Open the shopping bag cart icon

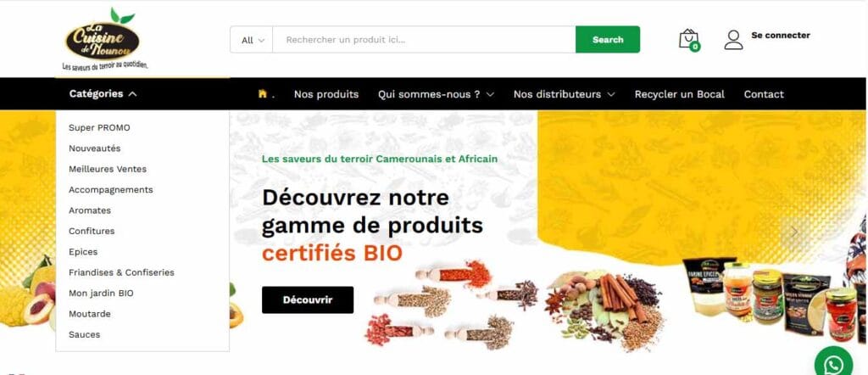click(689, 40)
